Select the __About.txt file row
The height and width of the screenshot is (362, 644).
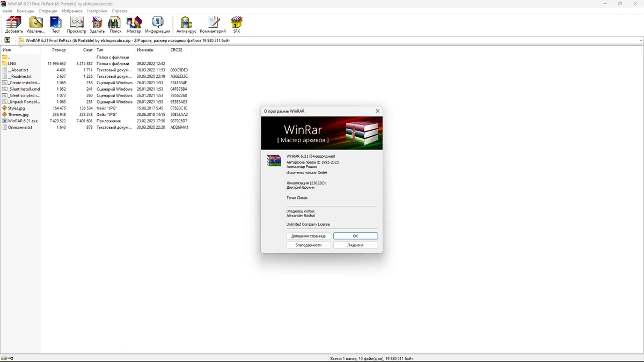[96, 70]
